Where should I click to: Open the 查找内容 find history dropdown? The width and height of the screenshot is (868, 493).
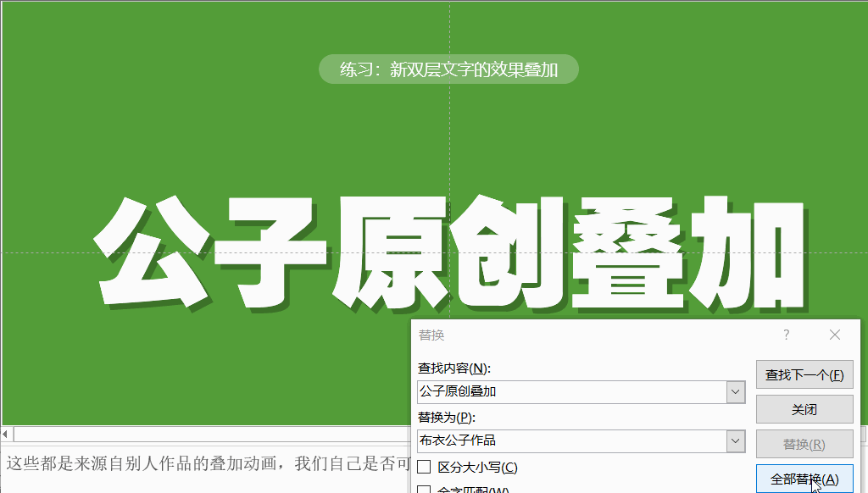click(736, 391)
